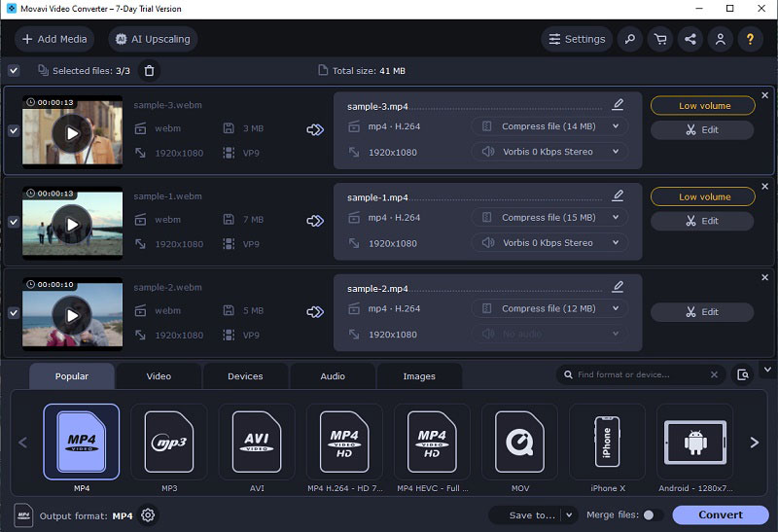Click the pencil icon to rename sample-3.mp4
This screenshot has width=778, height=532.
(x=618, y=104)
